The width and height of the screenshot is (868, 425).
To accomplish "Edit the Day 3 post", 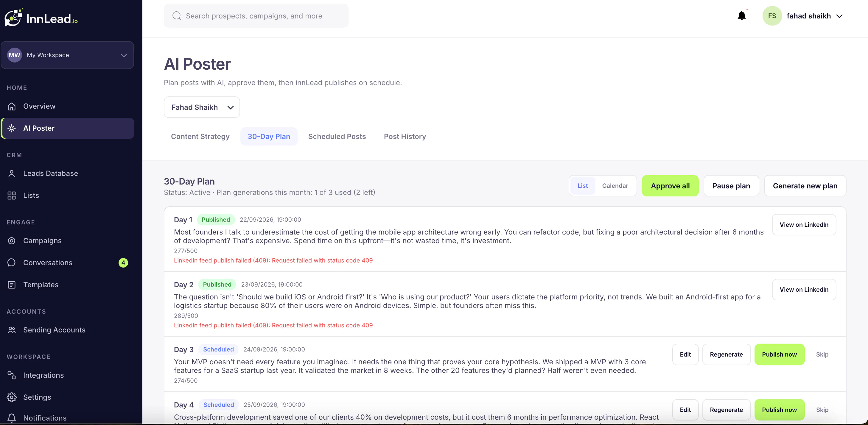I will [x=685, y=354].
